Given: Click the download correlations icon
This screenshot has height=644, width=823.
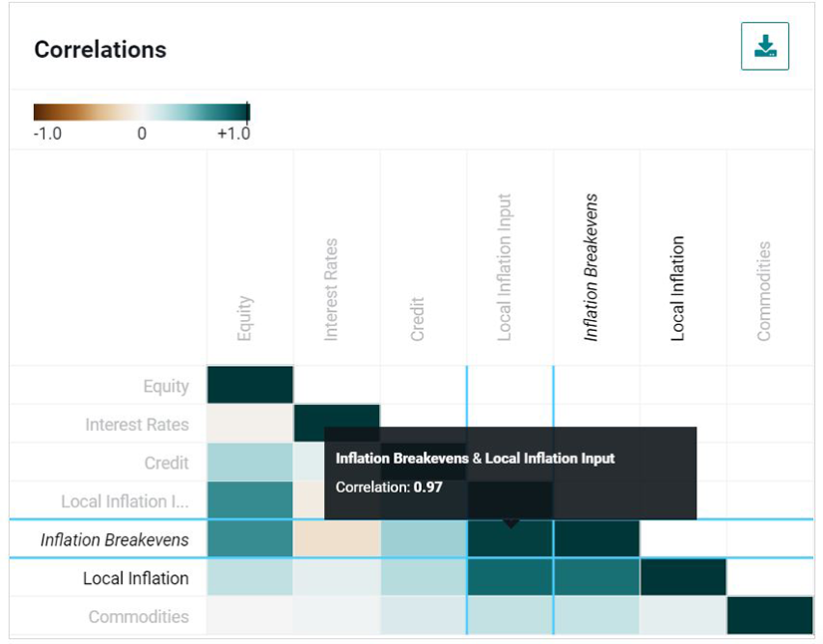Looking at the screenshot, I should [x=765, y=47].
